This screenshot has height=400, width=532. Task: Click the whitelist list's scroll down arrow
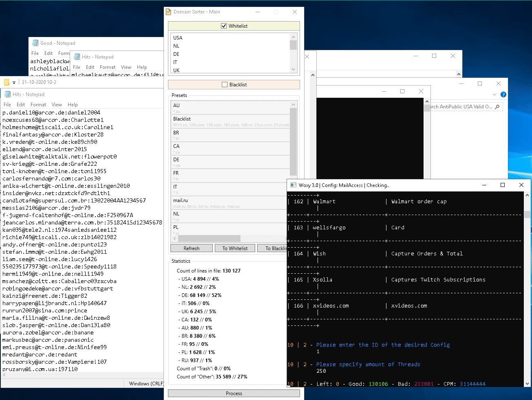point(293,70)
